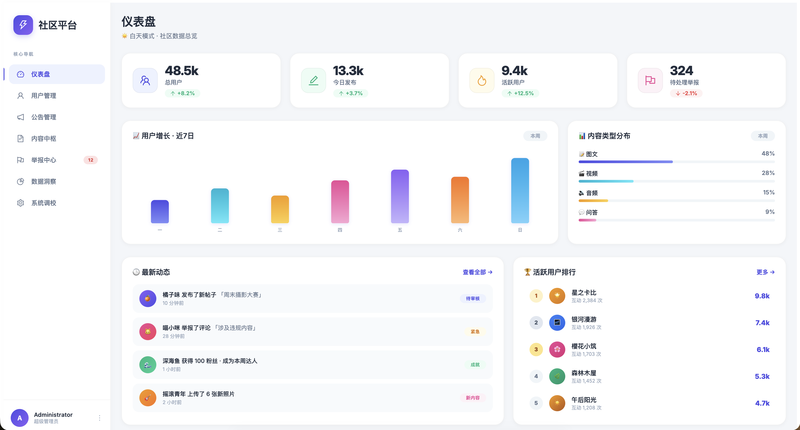Click the 图文 48% progress bar

[x=677, y=162]
